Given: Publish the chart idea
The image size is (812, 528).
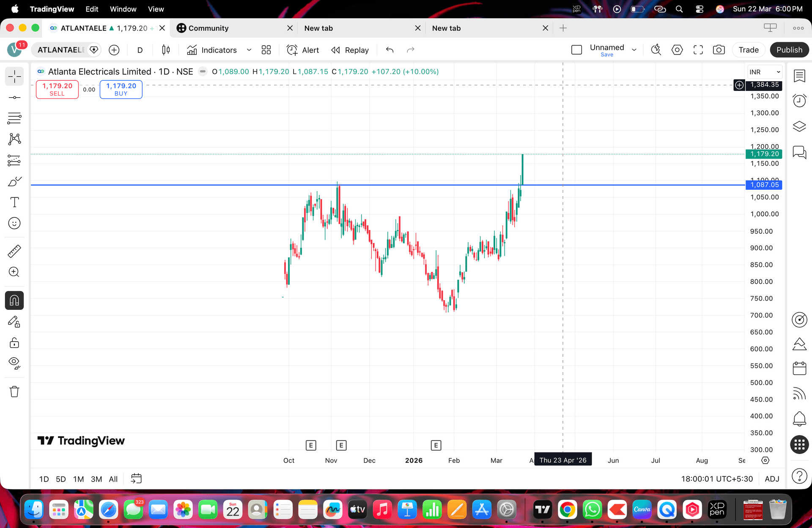Looking at the screenshot, I should pyautogui.click(x=789, y=50).
